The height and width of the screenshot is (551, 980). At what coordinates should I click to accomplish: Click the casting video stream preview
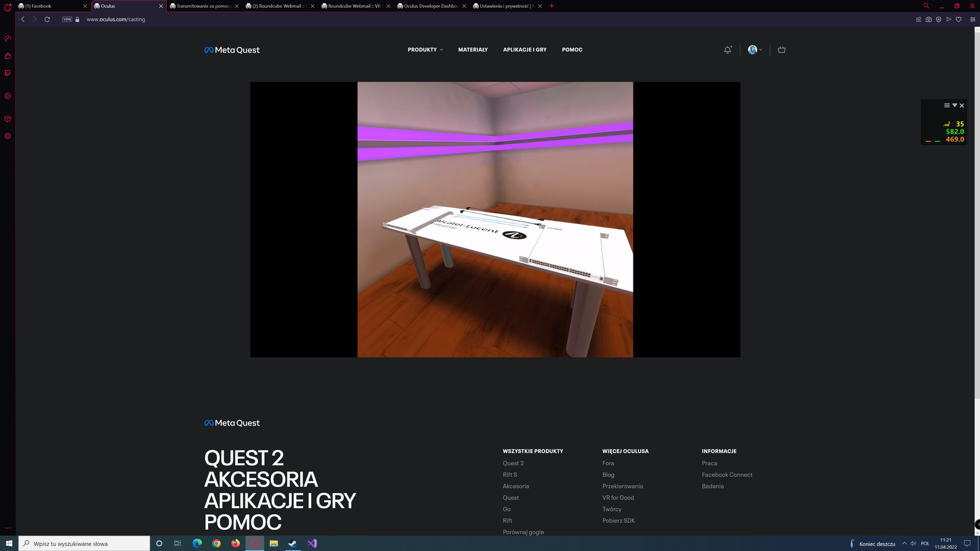495,219
